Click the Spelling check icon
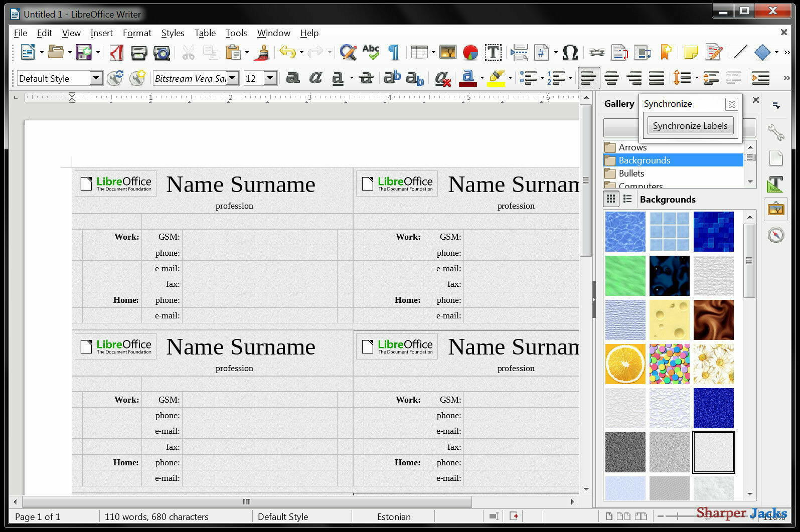 (x=371, y=52)
